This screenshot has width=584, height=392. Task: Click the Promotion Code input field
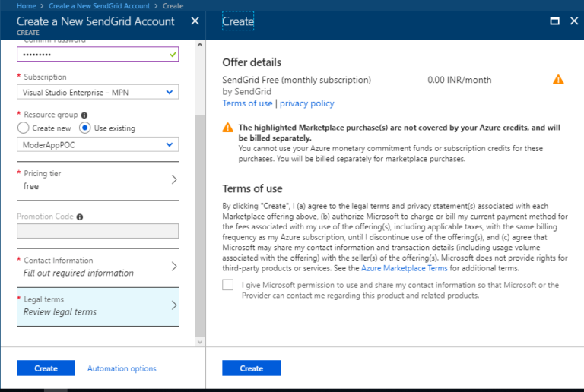97,231
